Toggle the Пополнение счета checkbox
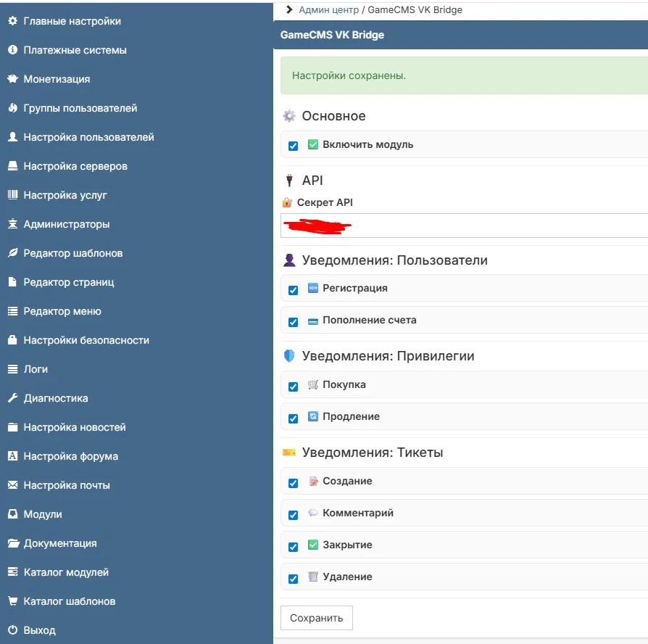This screenshot has width=648, height=644. pos(293,322)
